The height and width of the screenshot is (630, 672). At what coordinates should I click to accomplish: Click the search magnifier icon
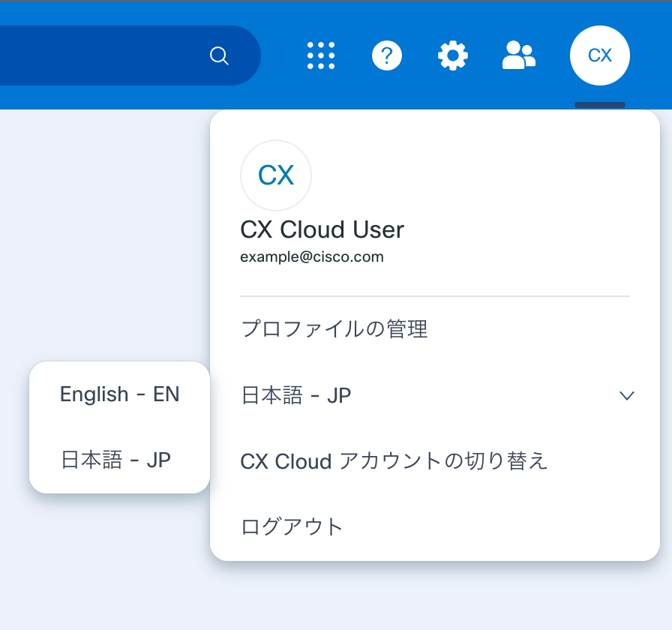218,55
